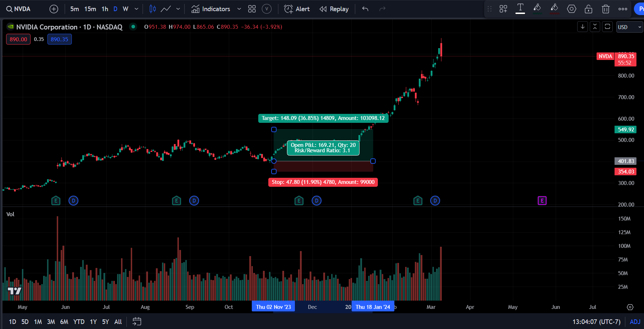Open indicator templates grid icon
Screen dimensions: 644x329
click(x=252, y=9)
